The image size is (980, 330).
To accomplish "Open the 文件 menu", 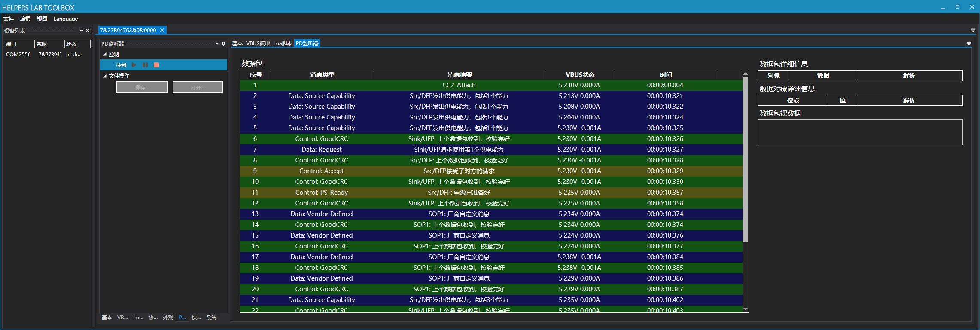I will (9, 19).
